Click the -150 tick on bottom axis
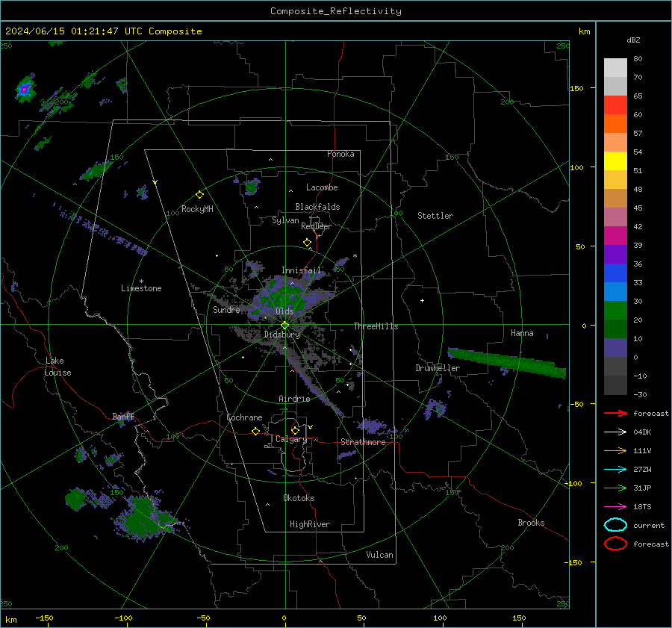Viewport: 672px width, 628px height. [x=44, y=618]
